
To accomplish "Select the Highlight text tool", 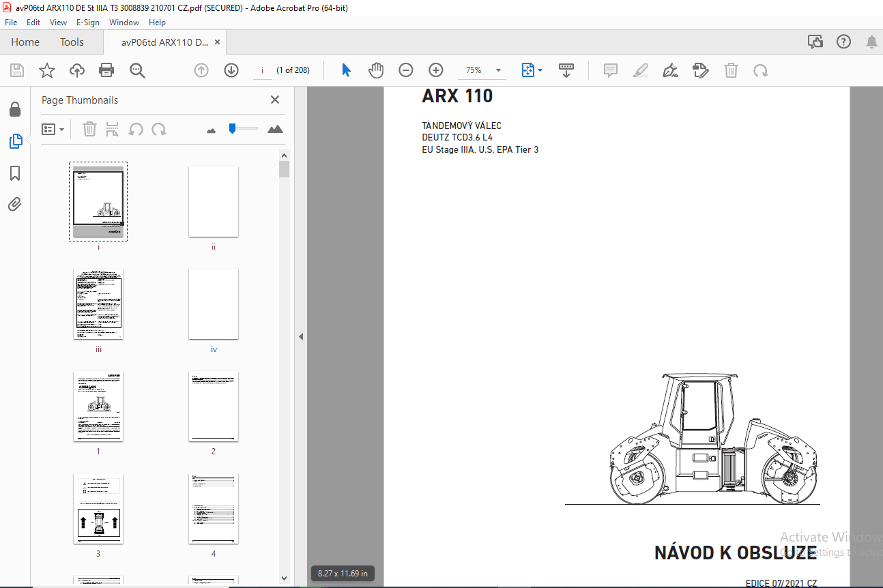I will pos(641,70).
